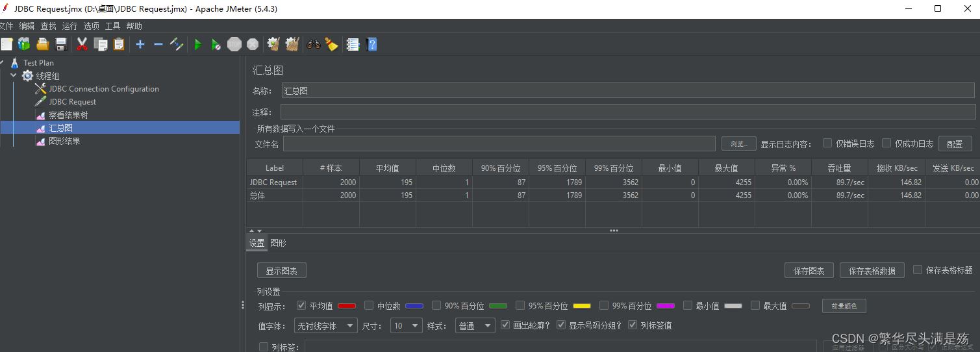Viewport: 980px width, 352px height.
Task: Click the yellow 95% 百分位 color swatch
Action: (x=581, y=306)
